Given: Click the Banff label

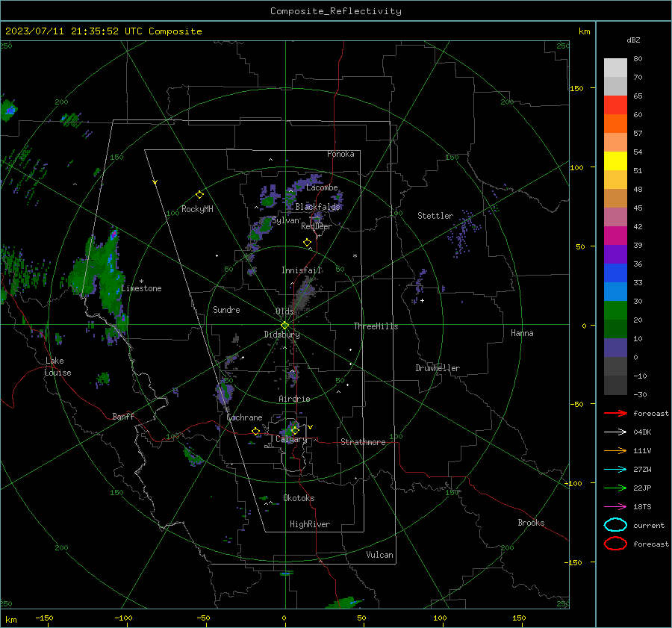Looking at the screenshot, I should 123,417.
